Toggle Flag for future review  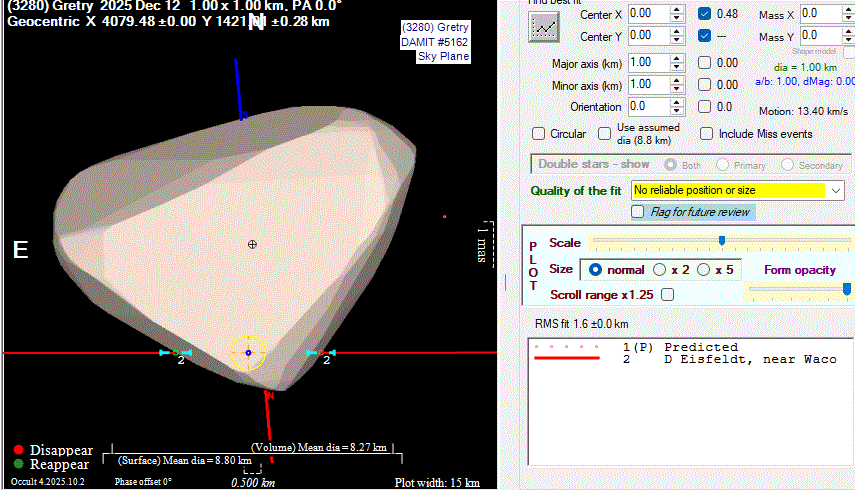tap(638, 212)
